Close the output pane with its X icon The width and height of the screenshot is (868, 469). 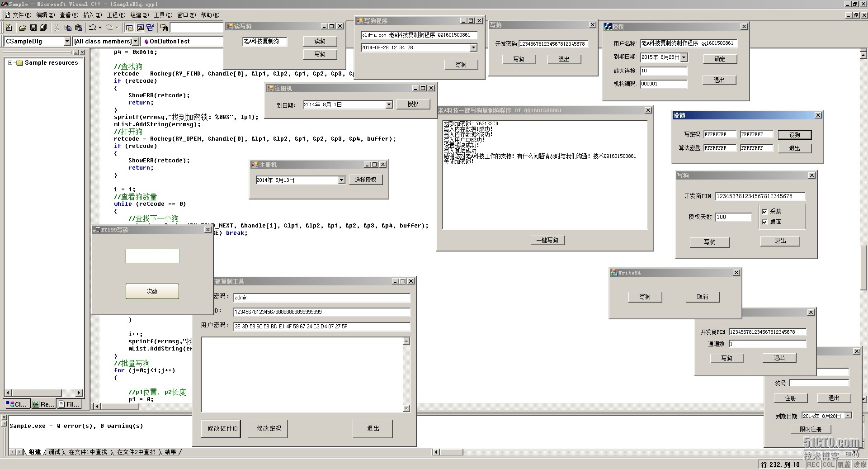[x=4, y=418]
